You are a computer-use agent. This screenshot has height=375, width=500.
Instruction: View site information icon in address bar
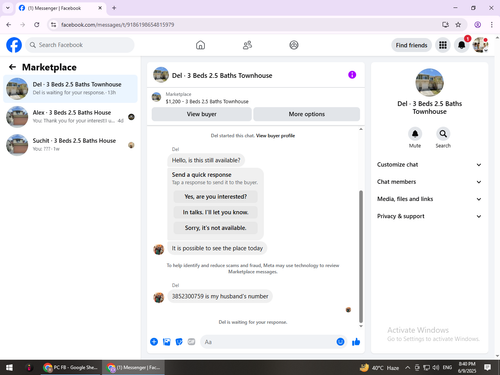coord(53,25)
